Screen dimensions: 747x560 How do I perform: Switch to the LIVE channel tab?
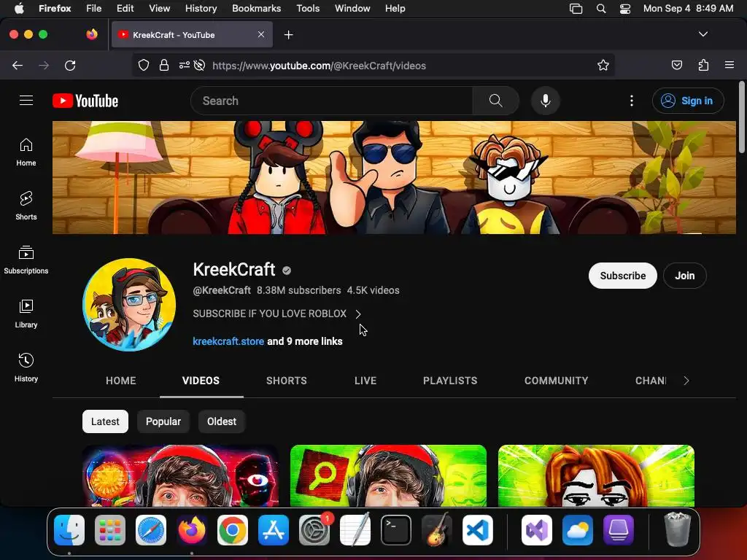point(365,381)
